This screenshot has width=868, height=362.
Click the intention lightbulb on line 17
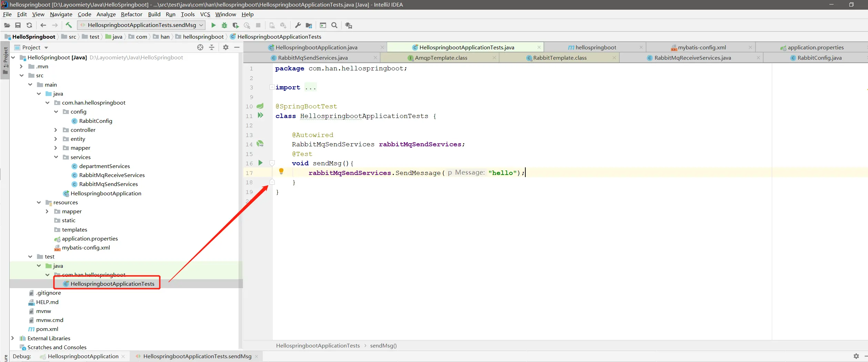click(x=281, y=171)
